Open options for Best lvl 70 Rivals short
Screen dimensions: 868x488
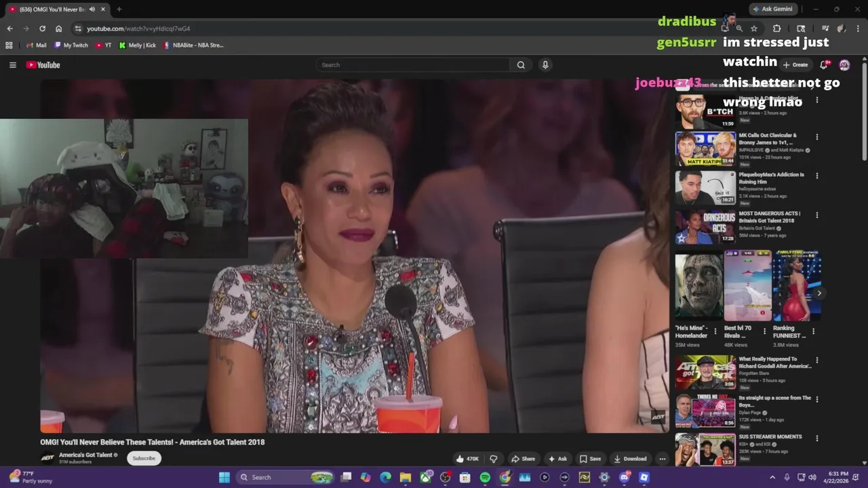click(764, 331)
